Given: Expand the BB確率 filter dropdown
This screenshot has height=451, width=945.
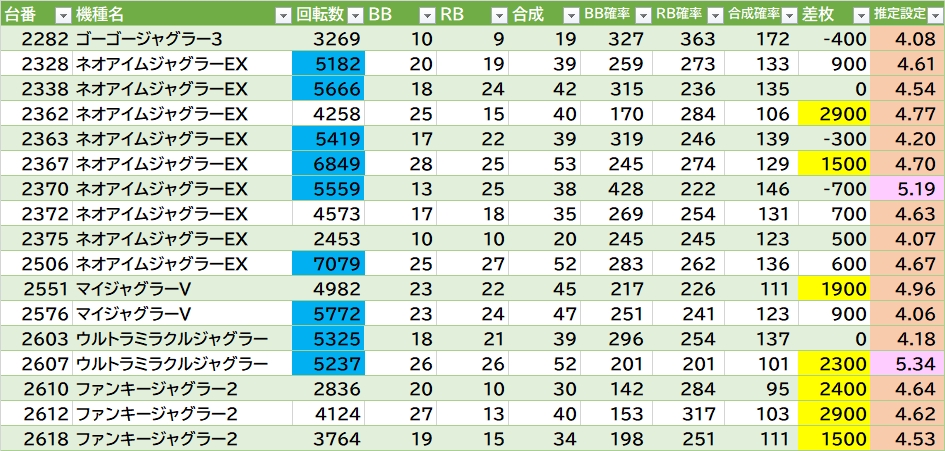Looking at the screenshot, I should 642,15.
